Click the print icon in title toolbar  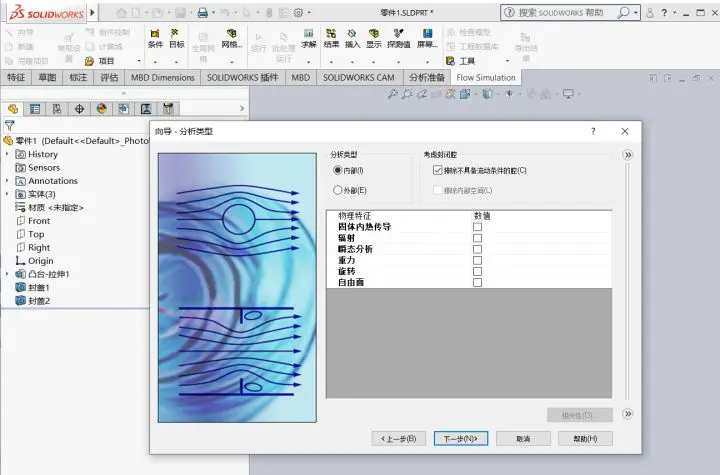point(202,13)
